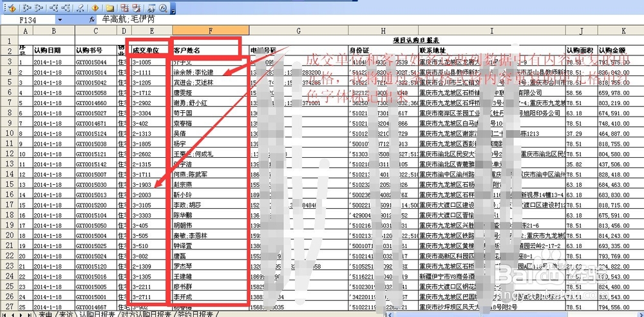The width and height of the screenshot is (644, 317).
Task: Click Remove Dependent Arrows icon
Action: [x=66, y=8]
